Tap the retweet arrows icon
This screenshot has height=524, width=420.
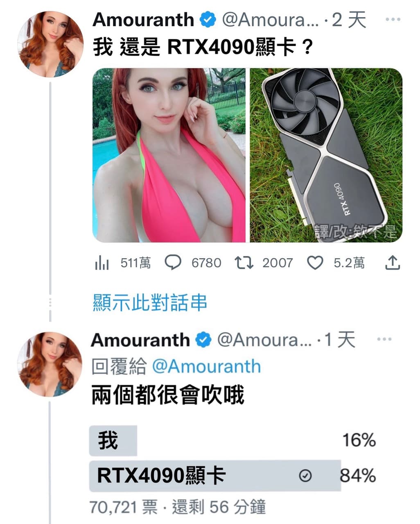pyautogui.click(x=244, y=263)
